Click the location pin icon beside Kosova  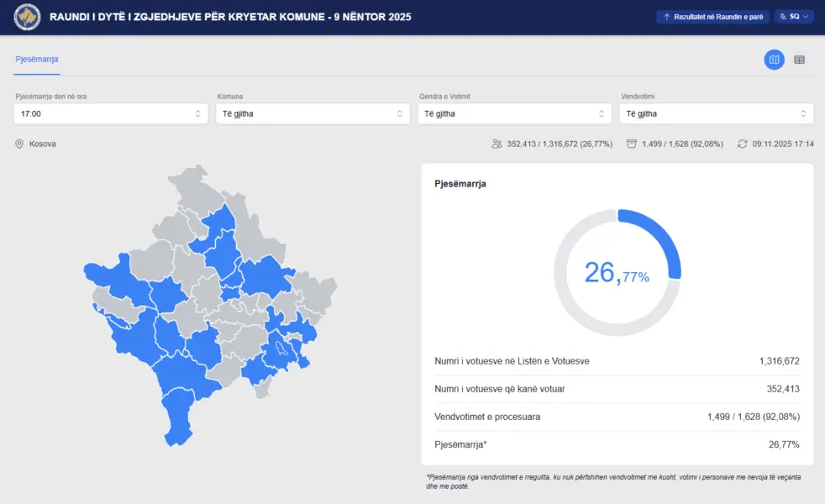[19, 144]
